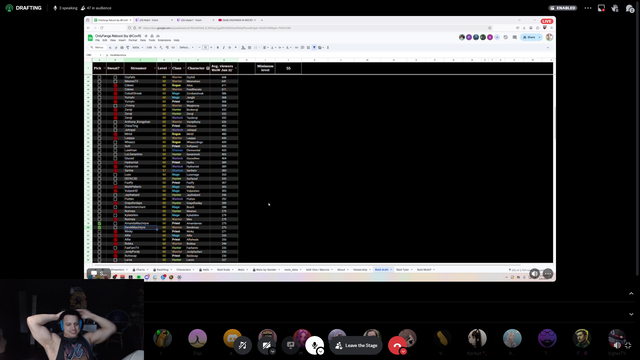This screenshot has width=640, height=360.
Task: Apply strikethrough formatting in the toolbar
Action: 229,47
